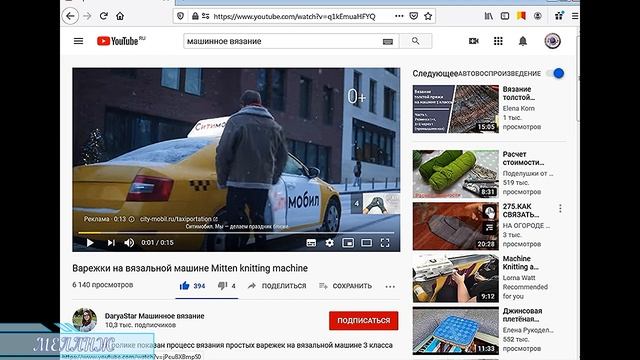The width and height of the screenshot is (640, 360).
Task: Skip to the next video button
Action: coord(111,242)
